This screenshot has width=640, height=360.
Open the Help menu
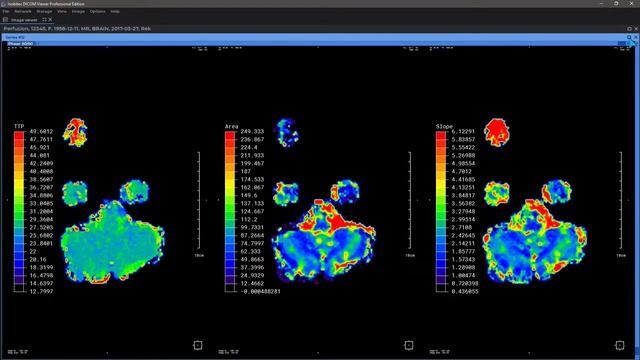[115, 11]
